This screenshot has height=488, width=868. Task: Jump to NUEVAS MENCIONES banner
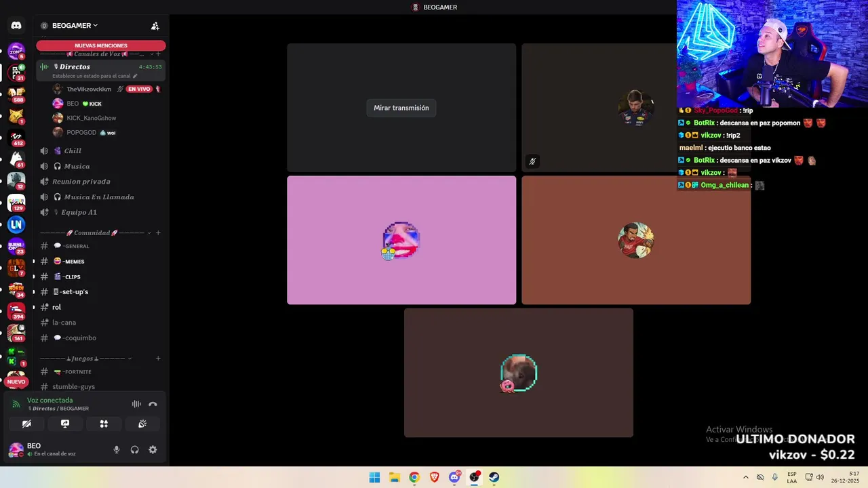(x=101, y=45)
